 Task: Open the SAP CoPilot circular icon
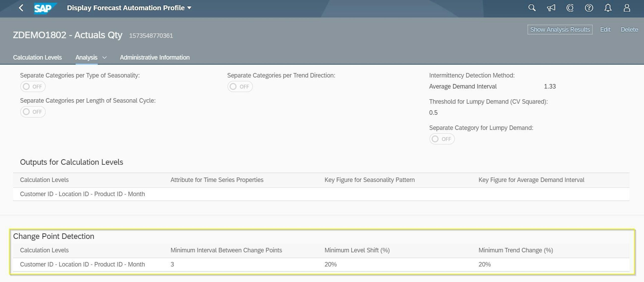(x=570, y=8)
